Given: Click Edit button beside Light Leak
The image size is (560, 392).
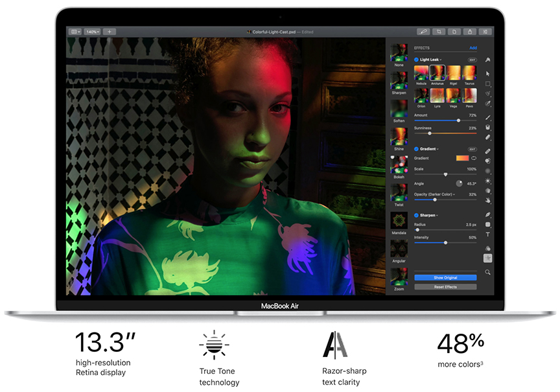Looking at the screenshot, I should coord(472,60).
